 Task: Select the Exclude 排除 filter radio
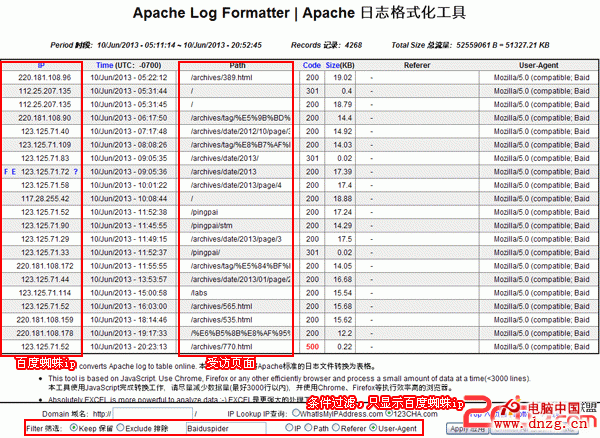(x=120, y=427)
